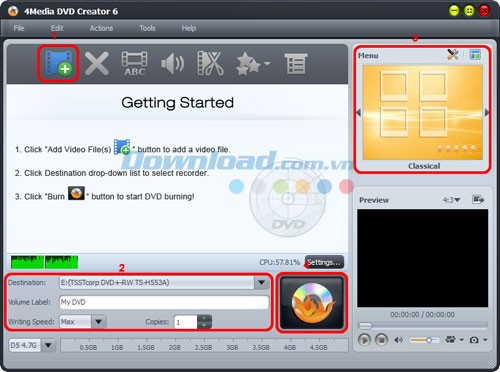This screenshot has height=372, width=500.
Task: Click the preview Play button
Action: [364, 340]
